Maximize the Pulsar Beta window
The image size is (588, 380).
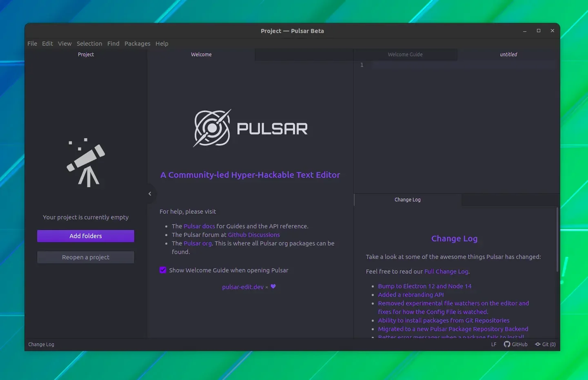pos(539,31)
